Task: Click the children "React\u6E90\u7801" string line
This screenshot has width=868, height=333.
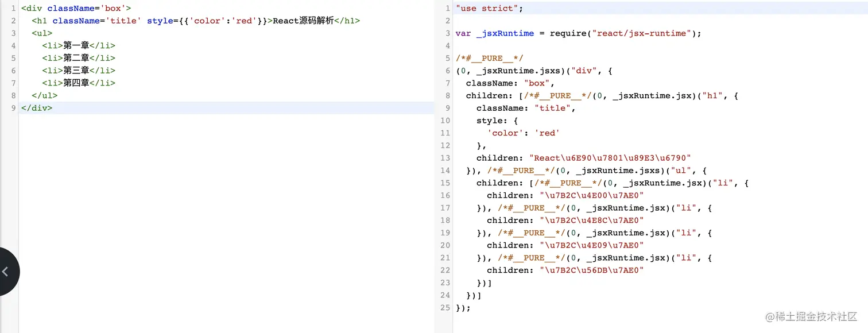Action: (x=584, y=158)
